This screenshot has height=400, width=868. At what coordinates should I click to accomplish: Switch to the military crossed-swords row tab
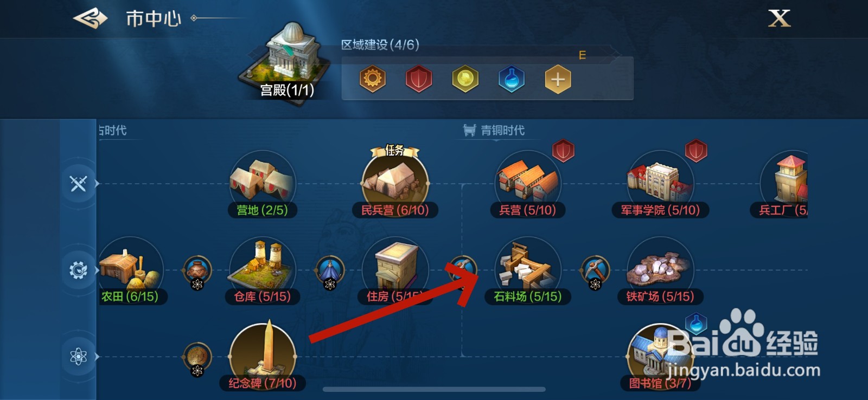tap(78, 184)
